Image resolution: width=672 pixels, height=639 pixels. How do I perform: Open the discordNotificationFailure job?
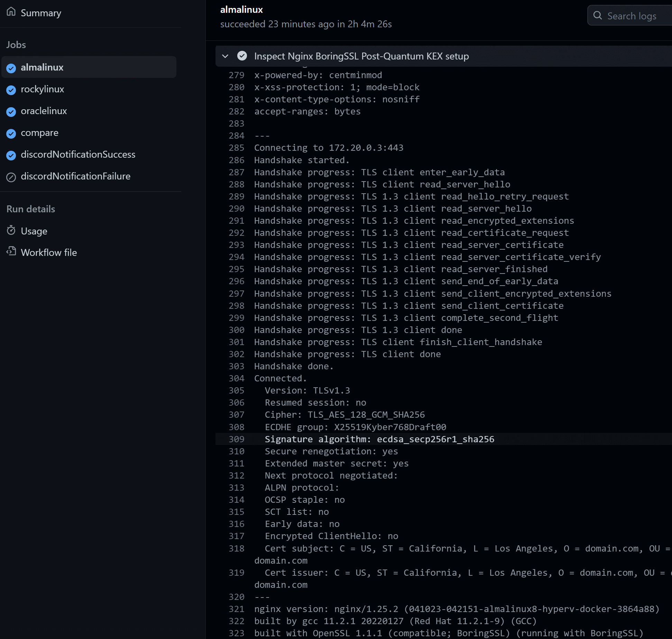pyautogui.click(x=75, y=176)
